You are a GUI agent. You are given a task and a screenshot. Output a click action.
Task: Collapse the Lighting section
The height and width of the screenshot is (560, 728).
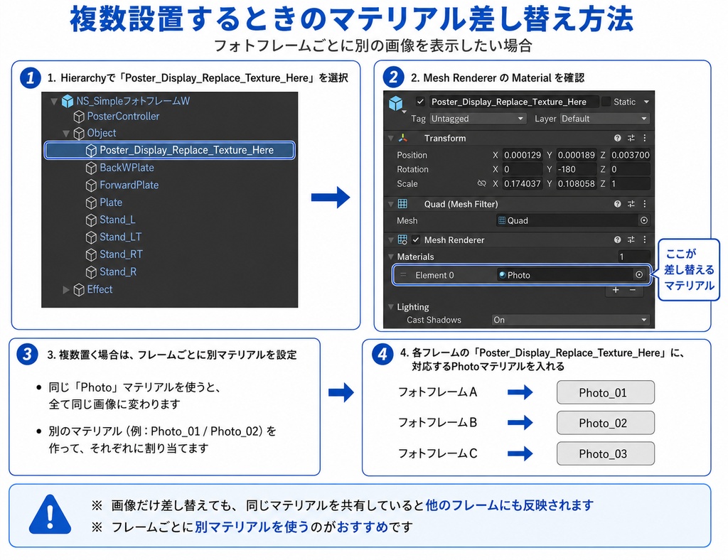click(391, 307)
